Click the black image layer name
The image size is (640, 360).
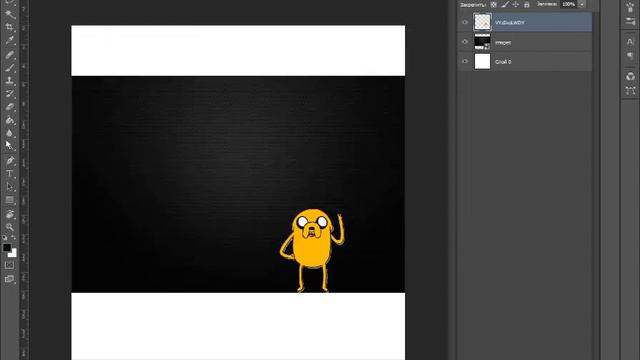tap(503, 42)
